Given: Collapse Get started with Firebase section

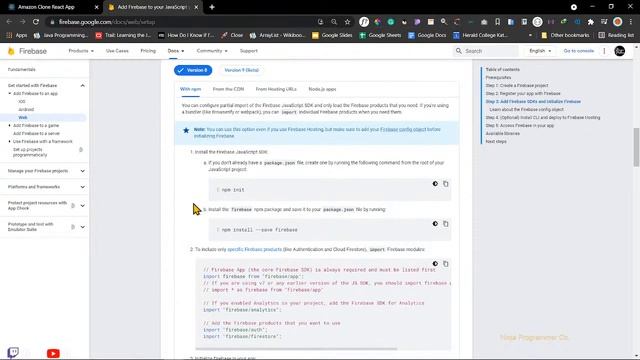Looking at the screenshot, I should 82,85.
